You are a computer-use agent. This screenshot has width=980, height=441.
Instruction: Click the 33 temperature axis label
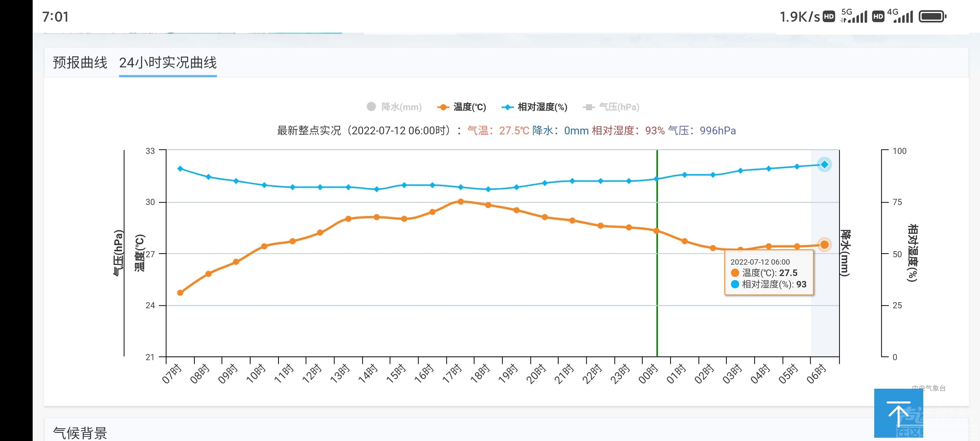pos(150,151)
